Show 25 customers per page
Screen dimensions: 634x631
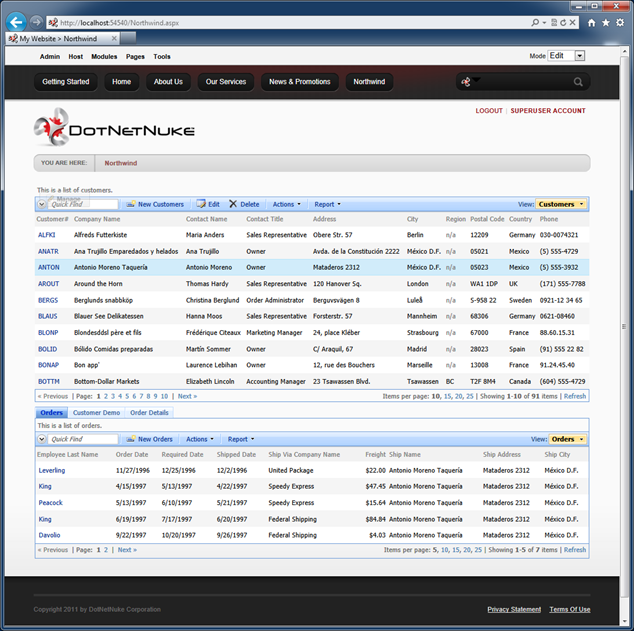469,396
